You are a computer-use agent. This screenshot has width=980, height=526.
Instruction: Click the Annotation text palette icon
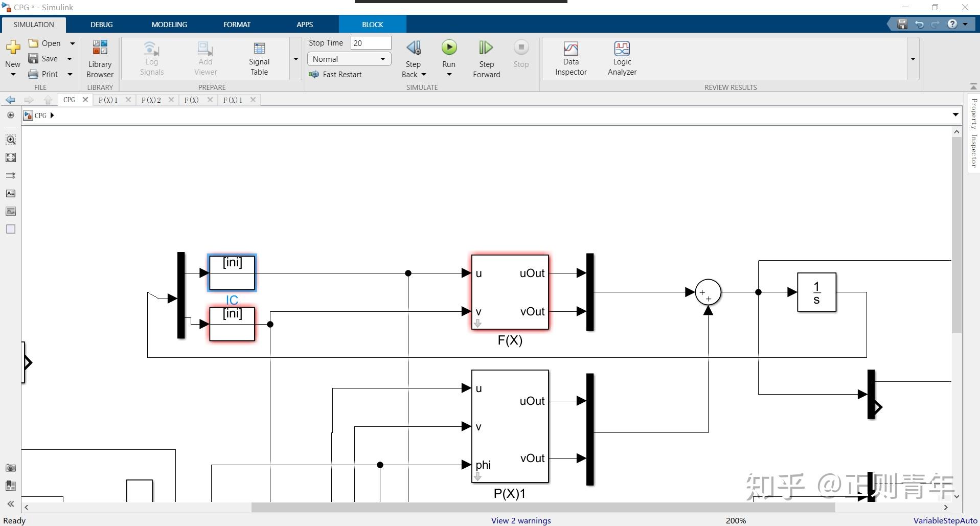coord(11,193)
